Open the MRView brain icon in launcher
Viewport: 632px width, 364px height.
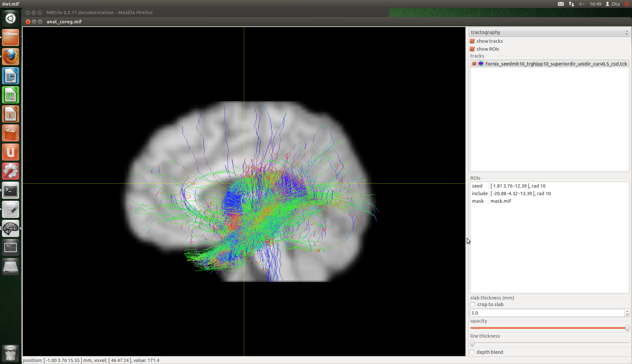click(11, 228)
